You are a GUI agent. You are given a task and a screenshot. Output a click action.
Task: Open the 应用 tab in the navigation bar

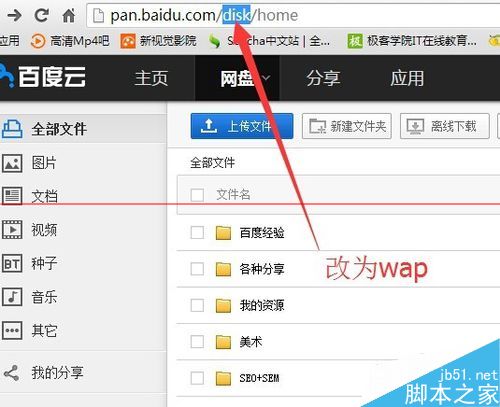tap(407, 78)
